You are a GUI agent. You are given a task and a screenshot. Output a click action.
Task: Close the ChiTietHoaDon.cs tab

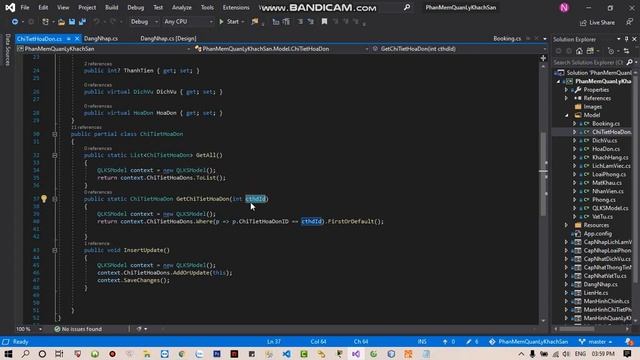coord(77,39)
